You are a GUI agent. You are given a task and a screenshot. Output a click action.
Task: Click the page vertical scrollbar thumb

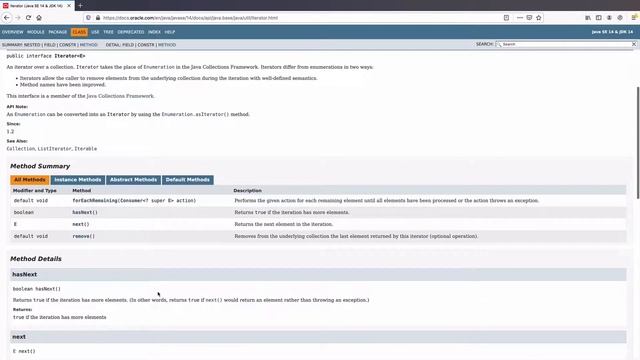click(638, 143)
